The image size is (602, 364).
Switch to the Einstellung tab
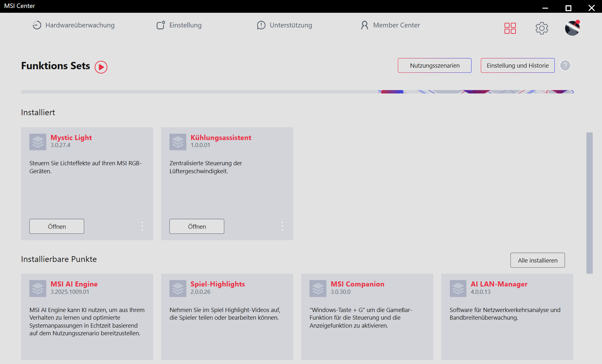tap(179, 25)
